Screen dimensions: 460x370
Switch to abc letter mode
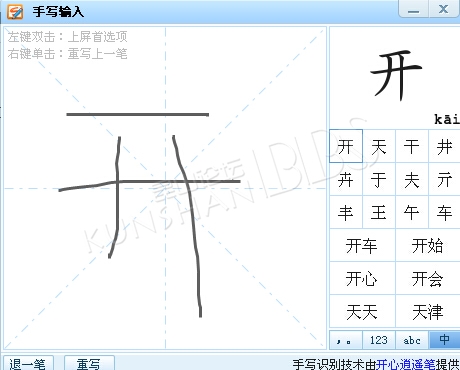point(412,340)
